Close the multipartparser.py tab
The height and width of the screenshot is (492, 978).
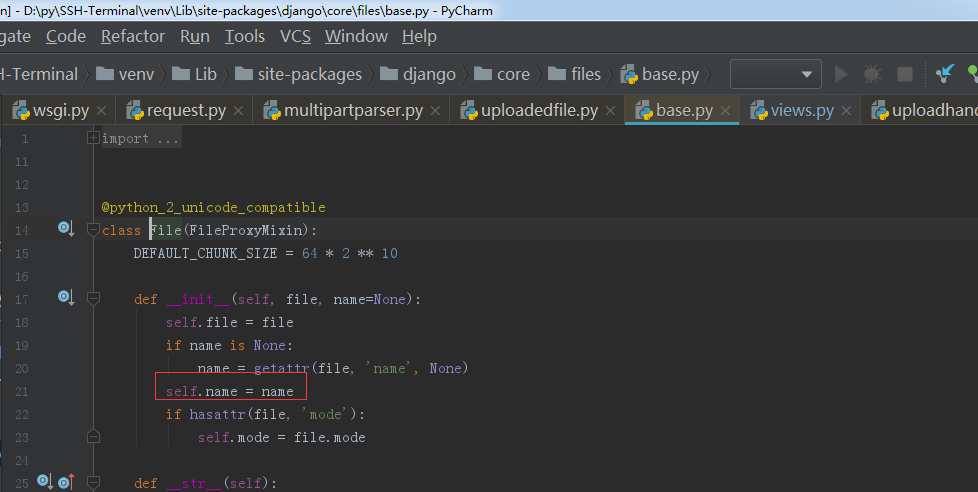[x=435, y=111]
